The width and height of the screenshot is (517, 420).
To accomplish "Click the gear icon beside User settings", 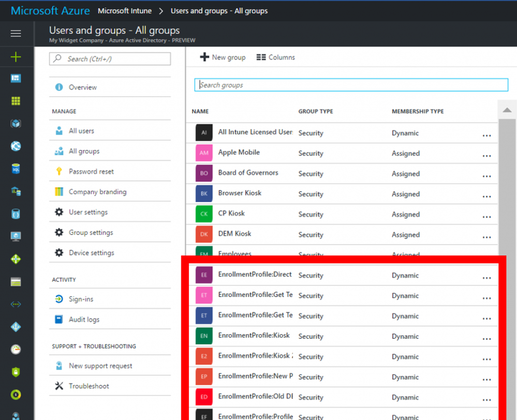I will [x=59, y=212].
